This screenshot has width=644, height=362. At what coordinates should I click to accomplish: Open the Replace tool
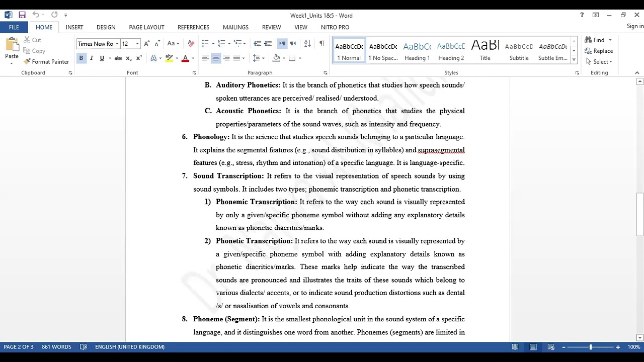coord(599,51)
